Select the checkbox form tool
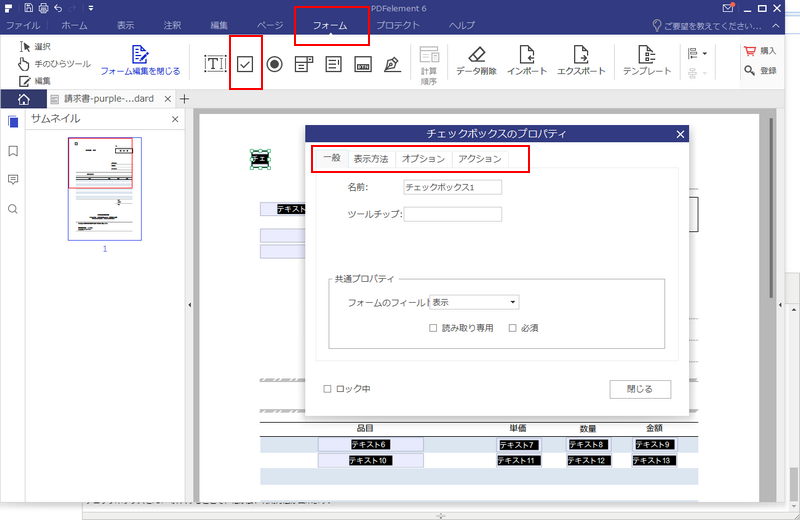 coord(245,64)
